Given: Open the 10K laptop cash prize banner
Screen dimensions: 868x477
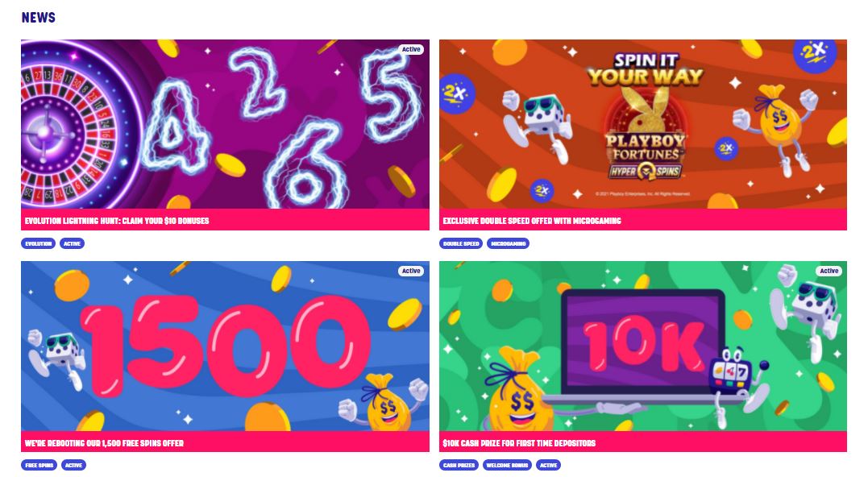Looking at the screenshot, I should click(x=642, y=346).
